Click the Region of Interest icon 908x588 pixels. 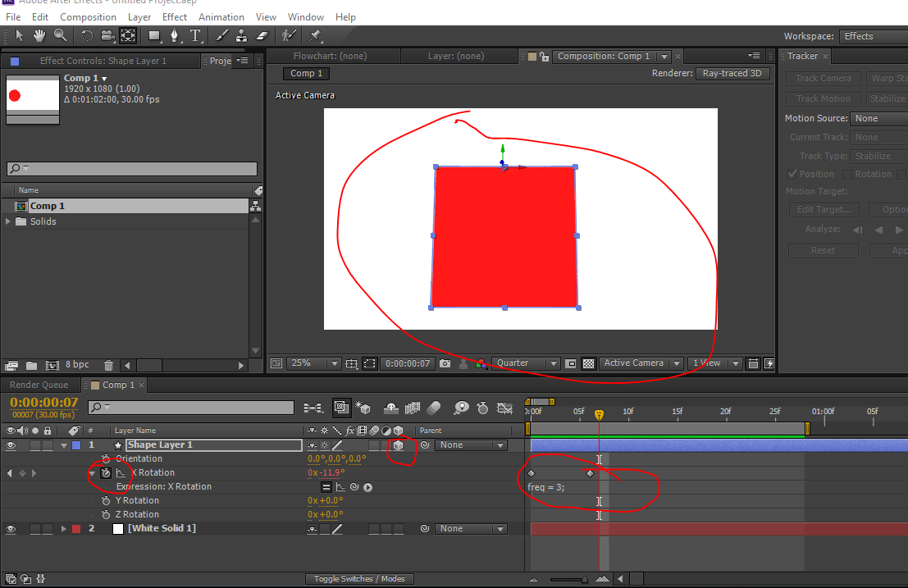tap(369, 363)
